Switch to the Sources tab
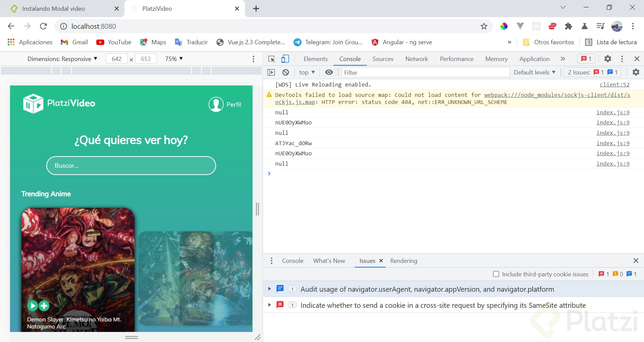 click(x=383, y=59)
